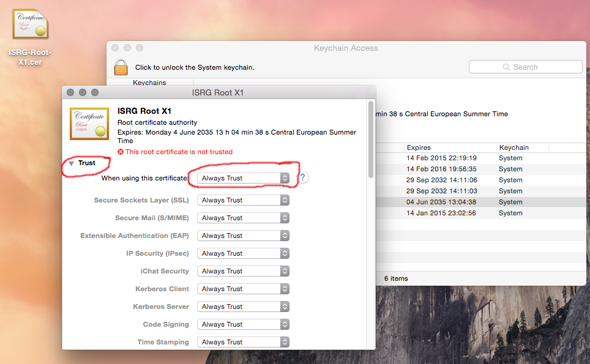Viewport: 590px width, 364px height.
Task: Select row expiring 14 Feb 2016 19:56:35
Action: pyautogui.click(x=481, y=169)
